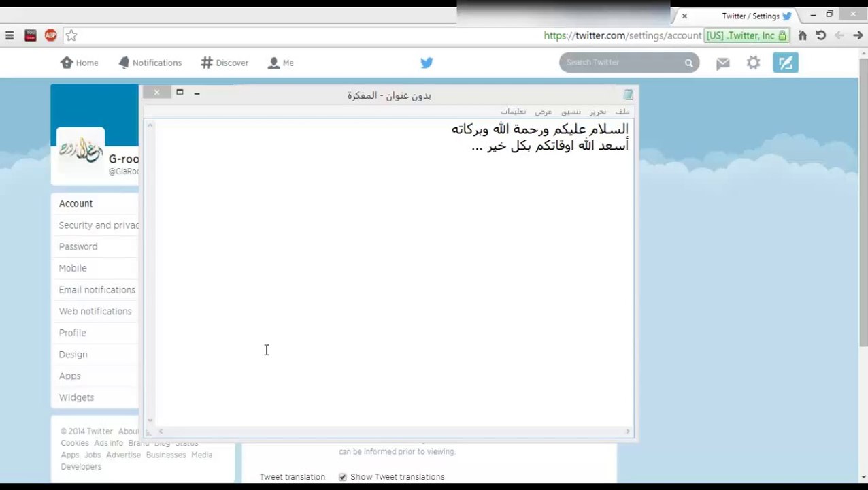The image size is (868, 490).
Task: Open Notepad تحرير (Edit) menu
Action: pyautogui.click(x=598, y=112)
